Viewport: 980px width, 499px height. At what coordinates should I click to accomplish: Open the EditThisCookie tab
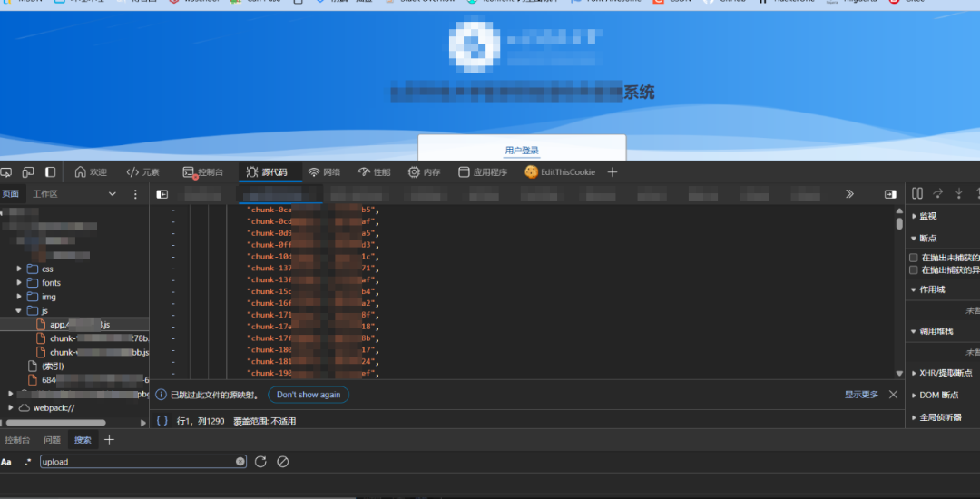click(560, 172)
